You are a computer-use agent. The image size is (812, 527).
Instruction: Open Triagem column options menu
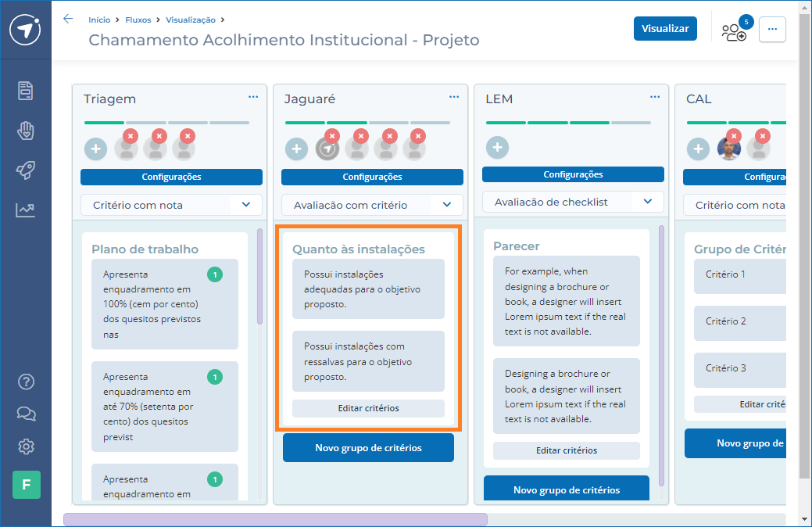click(253, 97)
